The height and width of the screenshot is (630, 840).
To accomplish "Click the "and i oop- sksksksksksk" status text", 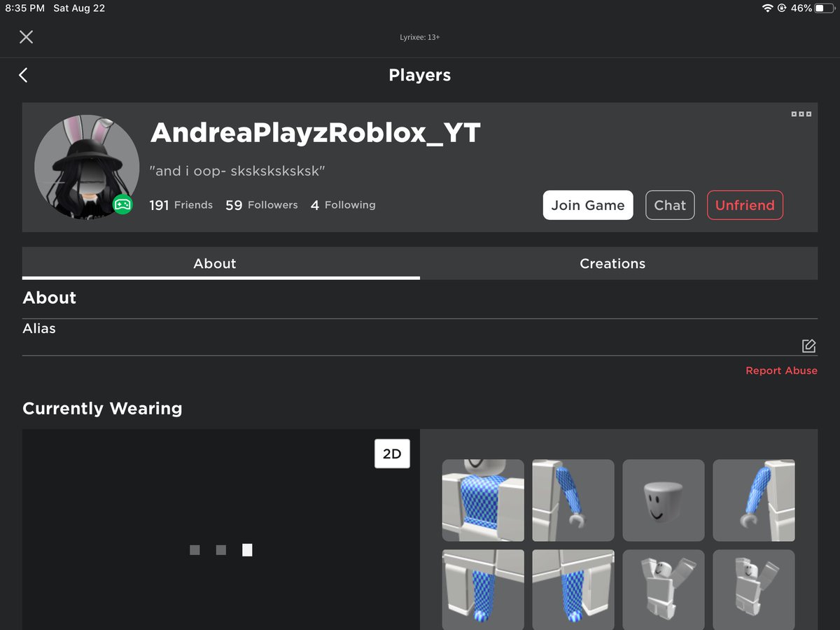I will pos(237,171).
